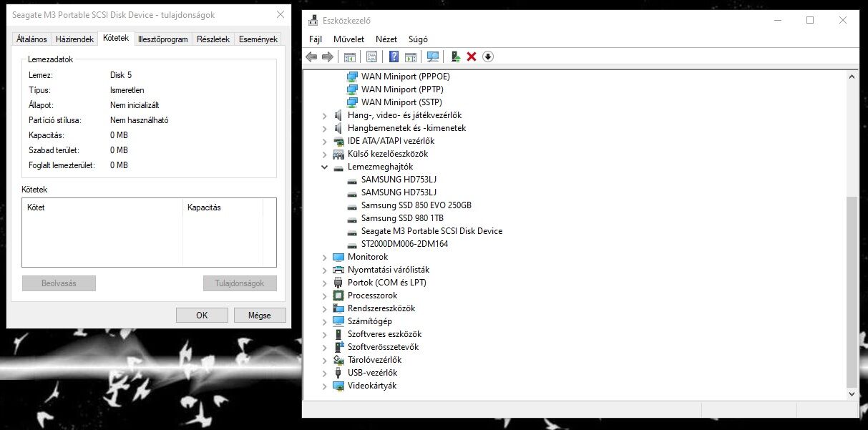Switch to the Részletek tab

(x=213, y=39)
